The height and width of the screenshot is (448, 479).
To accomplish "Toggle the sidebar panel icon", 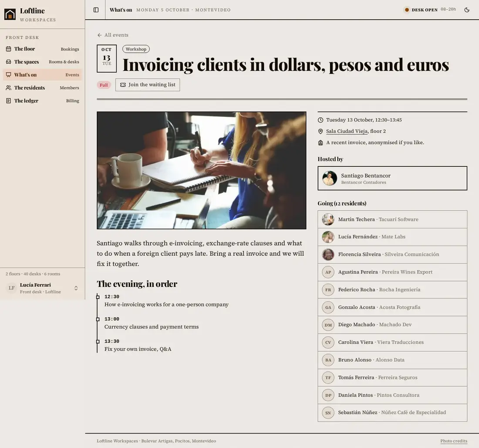I will coord(96,10).
